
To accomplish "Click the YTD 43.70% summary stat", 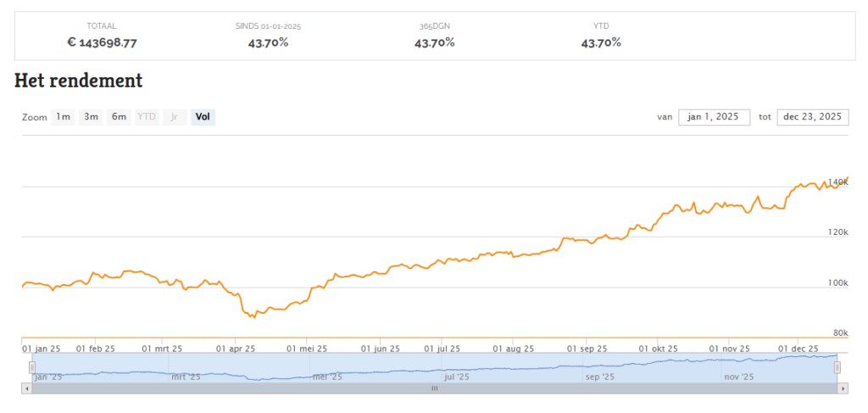I will [601, 43].
